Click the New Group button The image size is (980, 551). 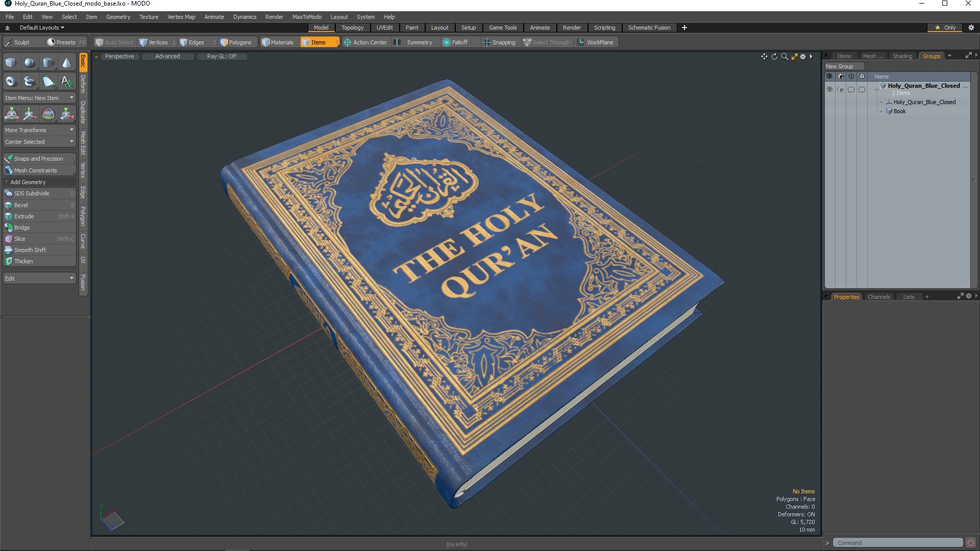point(844,66)
